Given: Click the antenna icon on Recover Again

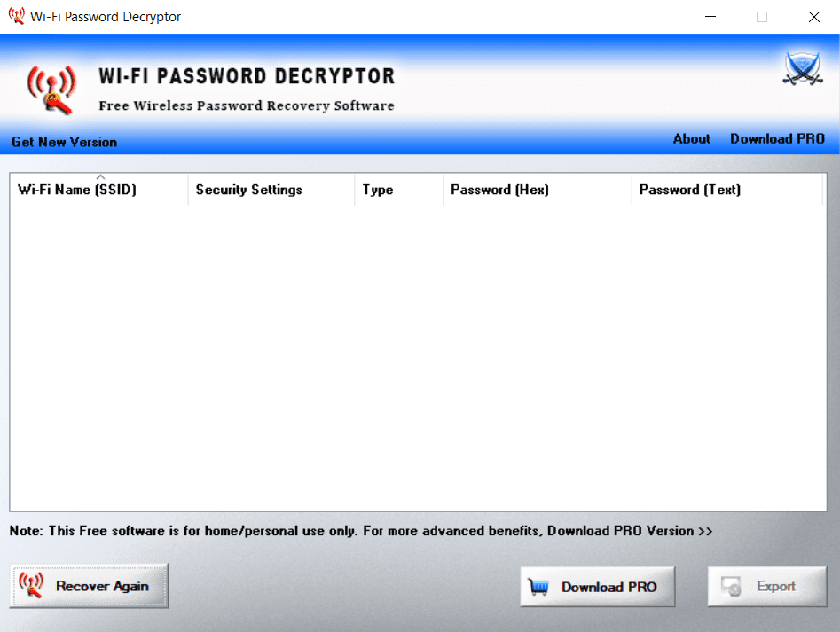Looking at the screenshot, I should pos(31,585).
